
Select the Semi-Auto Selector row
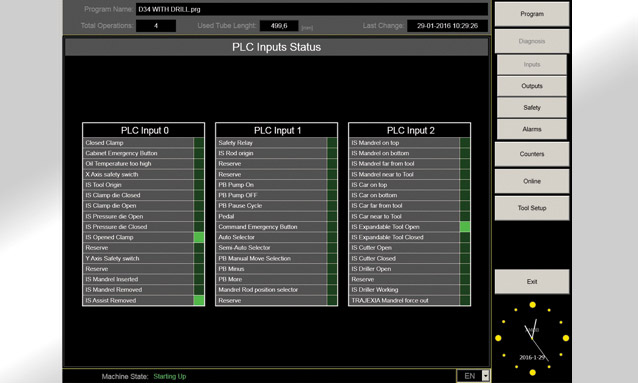276,248
